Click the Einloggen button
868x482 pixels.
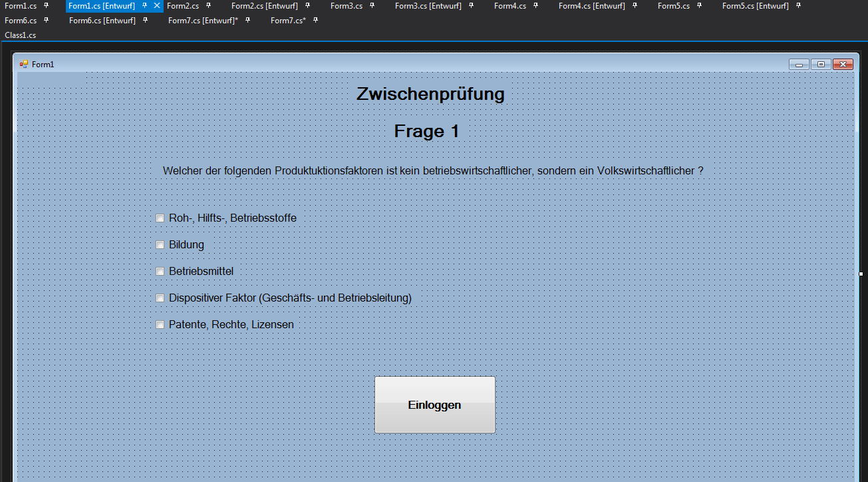(435, 405)
